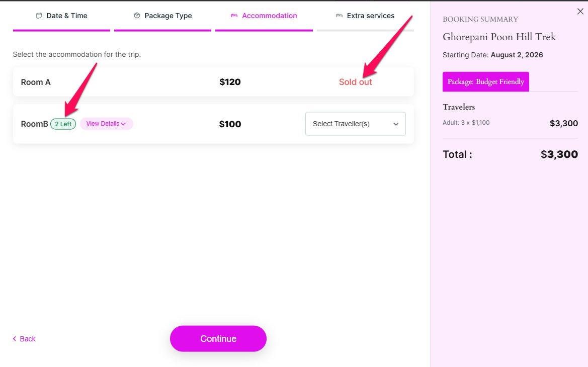
Task: Close the booking summary panel
Action: tap(580, 11)
